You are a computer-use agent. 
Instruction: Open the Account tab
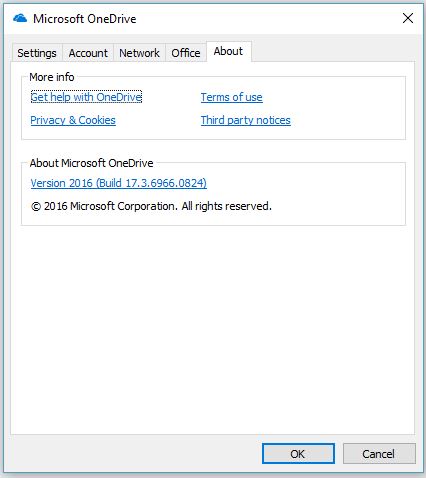[x=88, y=53]
